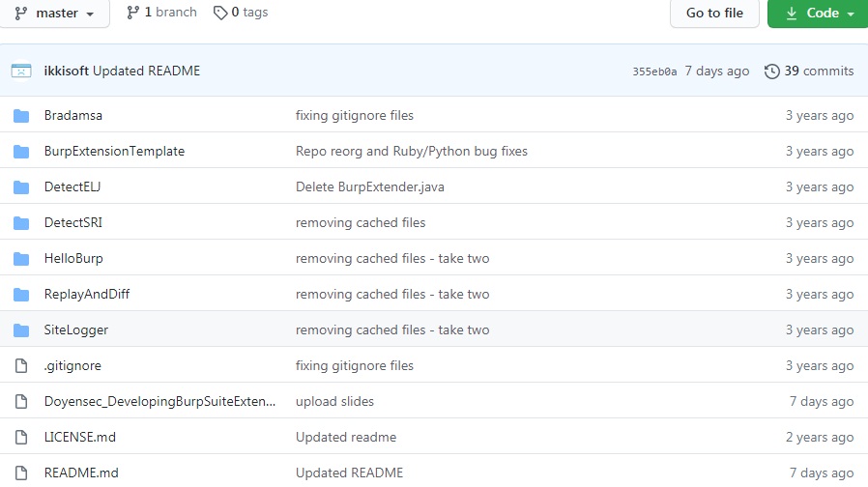Image resolution: width=868 pixels, height=487 pixels.
Task: Click the BurpExtensionTemplate folder icon
Action: click(x=21, y=152)
